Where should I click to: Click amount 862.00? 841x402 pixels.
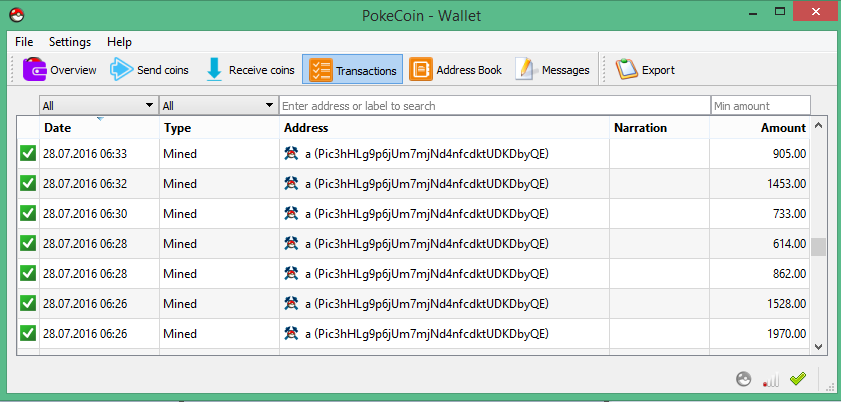click(789, 274)
